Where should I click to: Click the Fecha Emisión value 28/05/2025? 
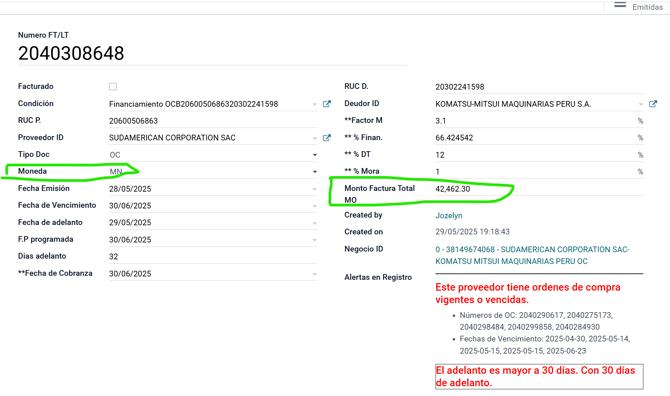click(x=130, y=189)
